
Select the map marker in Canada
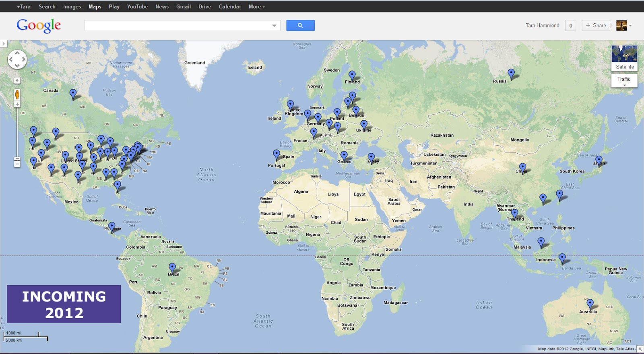click(x=73, y=95)
